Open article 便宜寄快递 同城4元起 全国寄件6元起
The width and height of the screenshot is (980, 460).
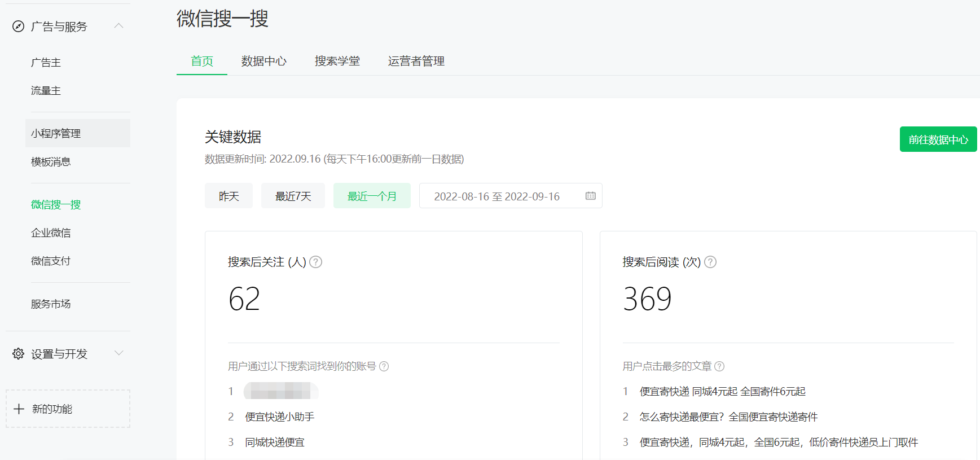tap(723, 392)
